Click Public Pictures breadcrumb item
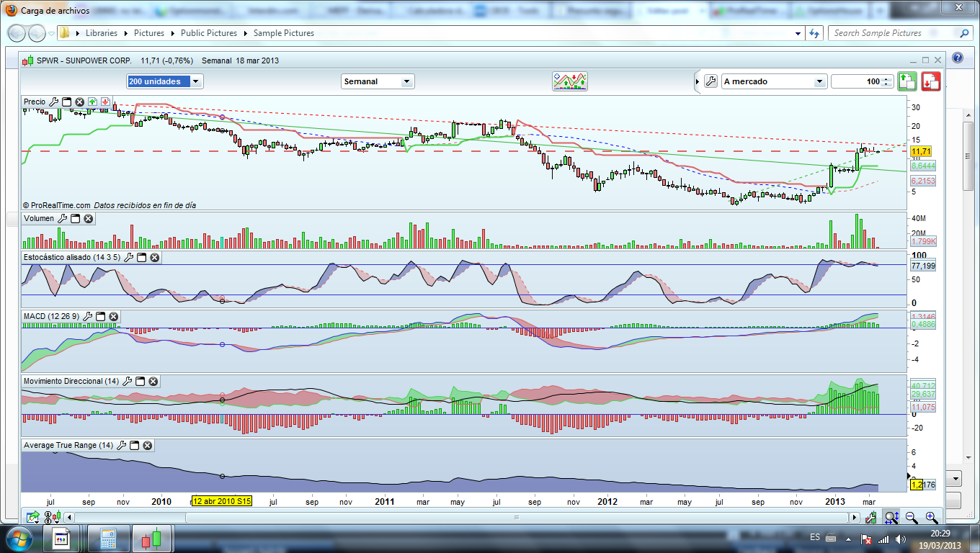Screen dimensions: 980x553 click(x=208, y=33)
